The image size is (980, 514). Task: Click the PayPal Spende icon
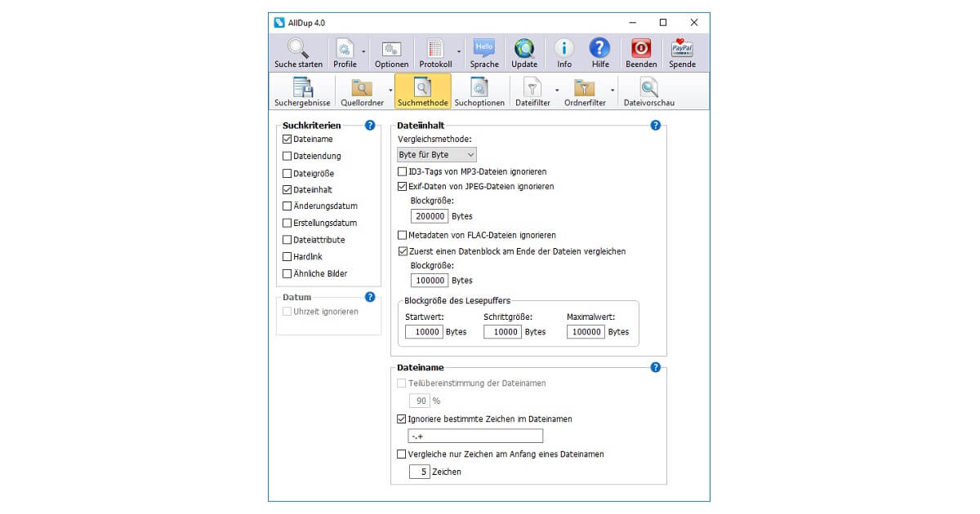682,49
